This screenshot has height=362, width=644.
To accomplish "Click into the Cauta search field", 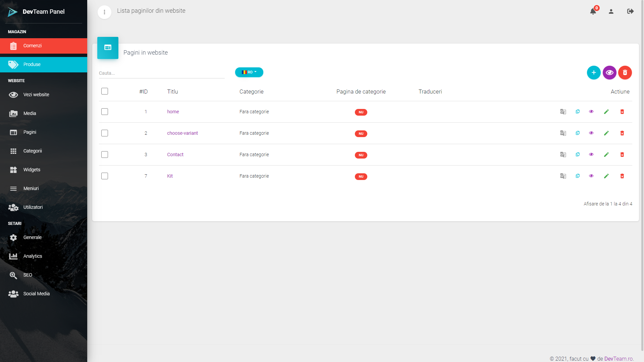I will tap(161, 73).
